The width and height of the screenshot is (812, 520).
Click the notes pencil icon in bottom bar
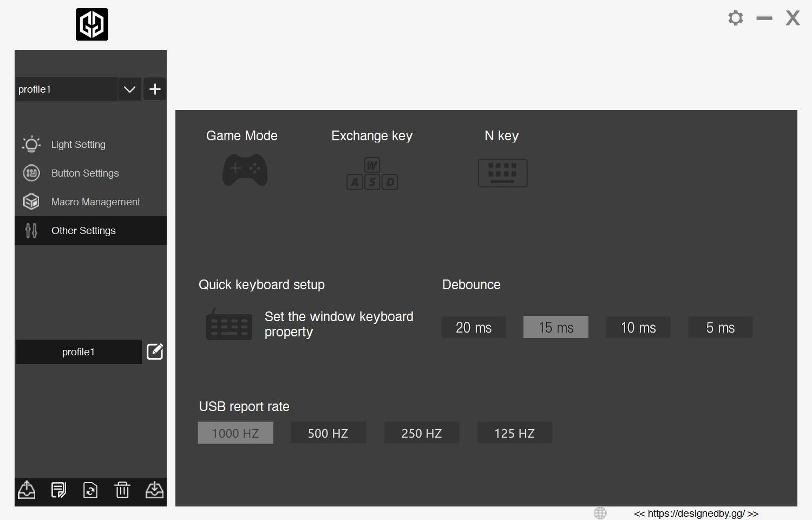58,490
